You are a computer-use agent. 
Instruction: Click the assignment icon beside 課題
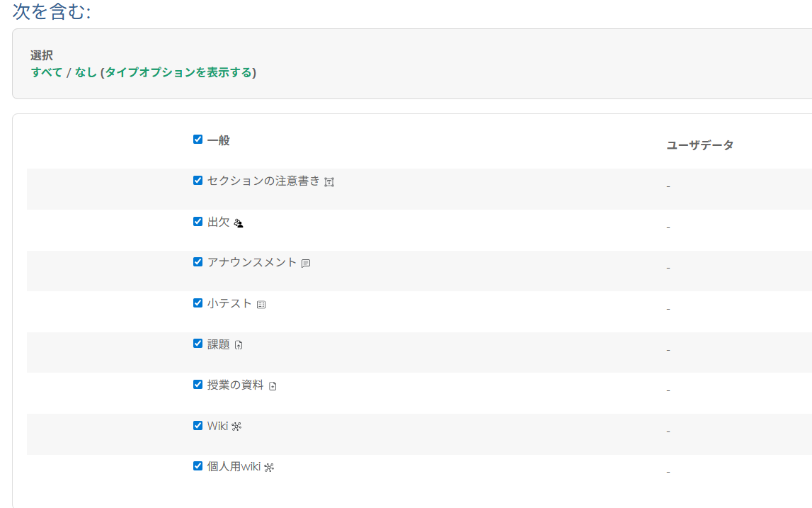click(239, 346)
